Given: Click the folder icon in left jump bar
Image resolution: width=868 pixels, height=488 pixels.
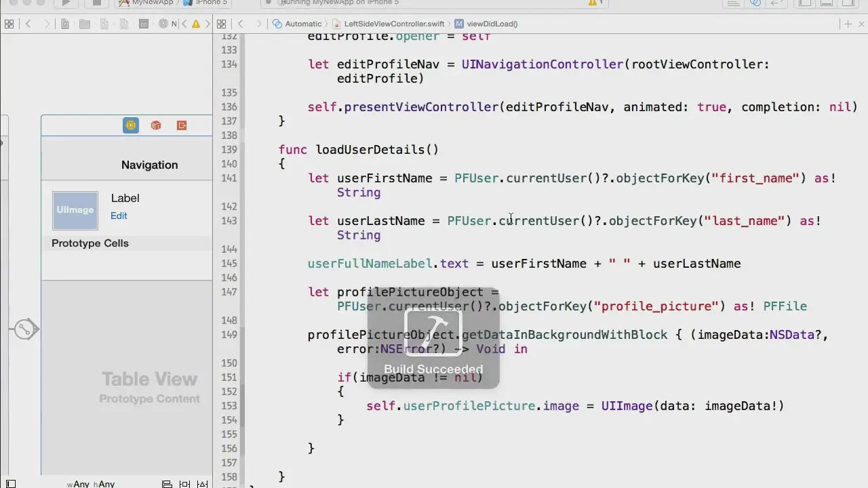Looking at the screenshot, I should [85, 24].
